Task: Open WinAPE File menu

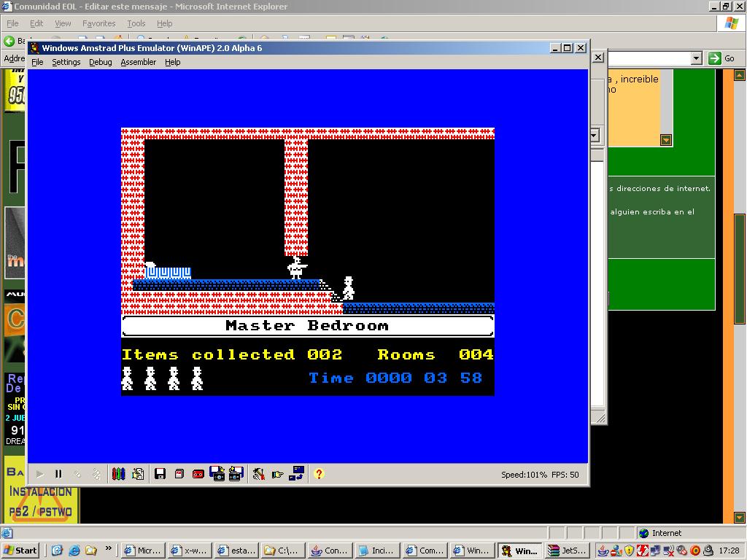Action: point(37,62)
